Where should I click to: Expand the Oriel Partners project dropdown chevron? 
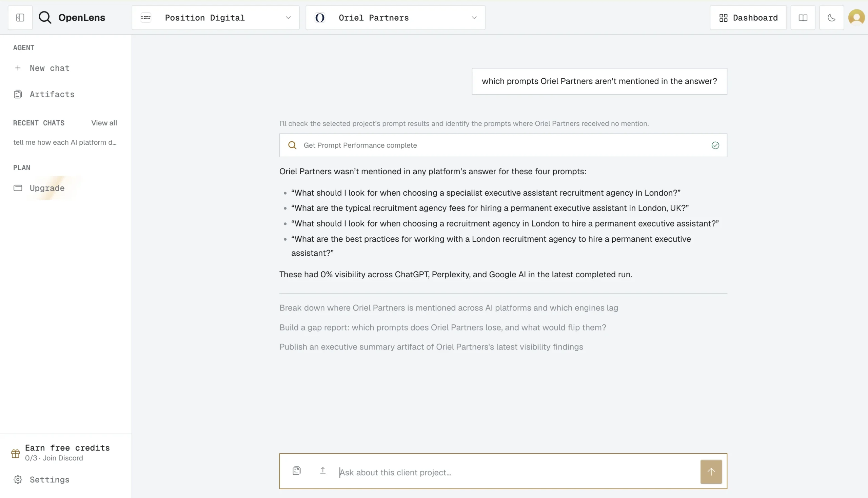tap(474, 17)
